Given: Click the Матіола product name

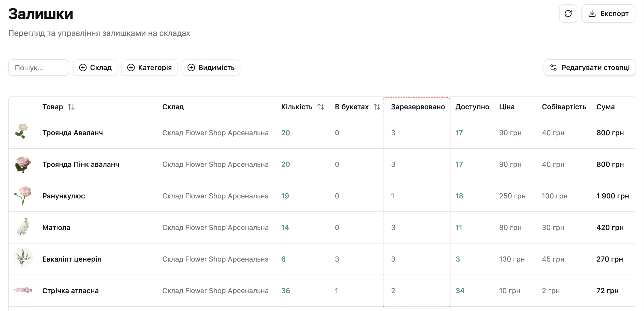Looking at the screenshot, I should click(x=56, y=227).
